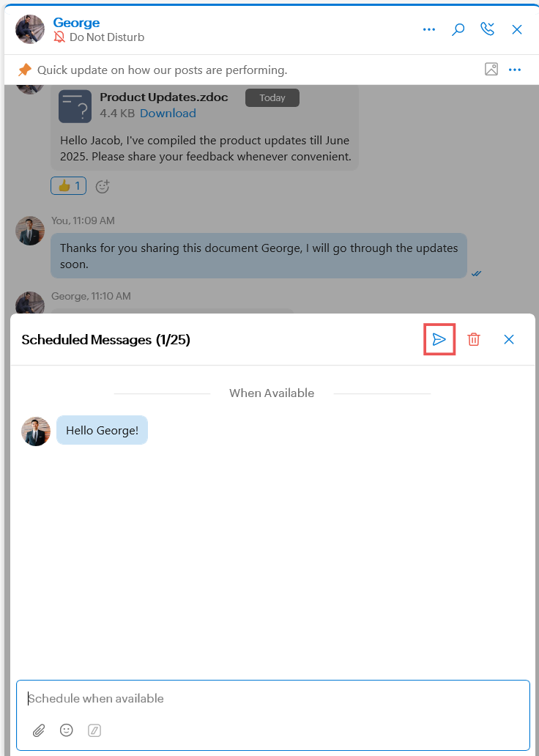Click the Product Updates document file icon
This screenshot has height=756, width=539.
click(75, 106)
